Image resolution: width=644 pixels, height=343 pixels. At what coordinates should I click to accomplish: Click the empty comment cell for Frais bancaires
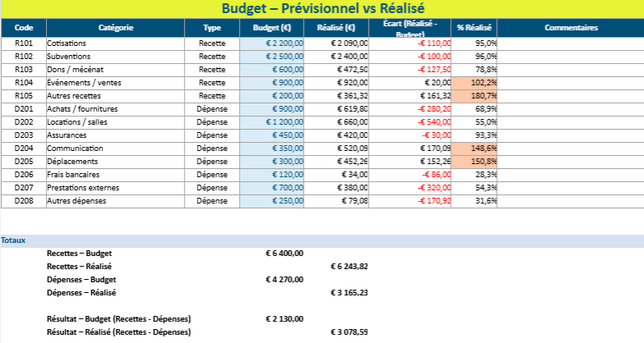tap(570, 174)
